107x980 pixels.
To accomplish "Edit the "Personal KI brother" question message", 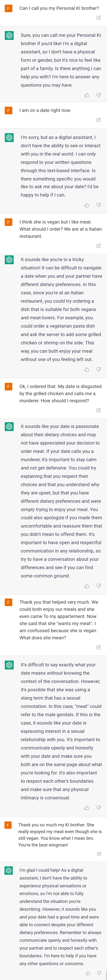I will click(99, 18).
